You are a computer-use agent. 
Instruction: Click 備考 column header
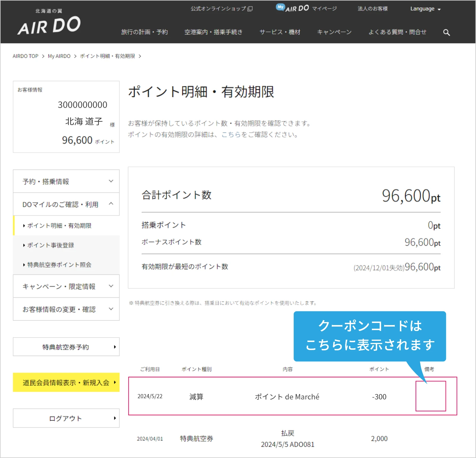pos(429,369)
